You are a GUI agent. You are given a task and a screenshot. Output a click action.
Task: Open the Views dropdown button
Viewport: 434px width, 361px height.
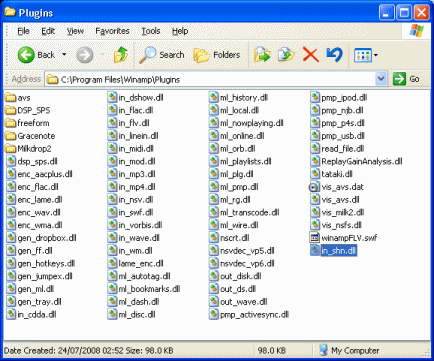[366, 55]
